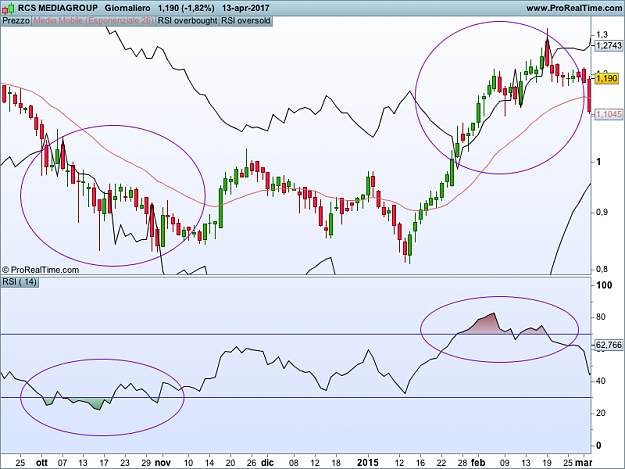Viewport: 625px width, 469px height.
Task: Click the RSI (14) indicator label
Action: (20, 282)
